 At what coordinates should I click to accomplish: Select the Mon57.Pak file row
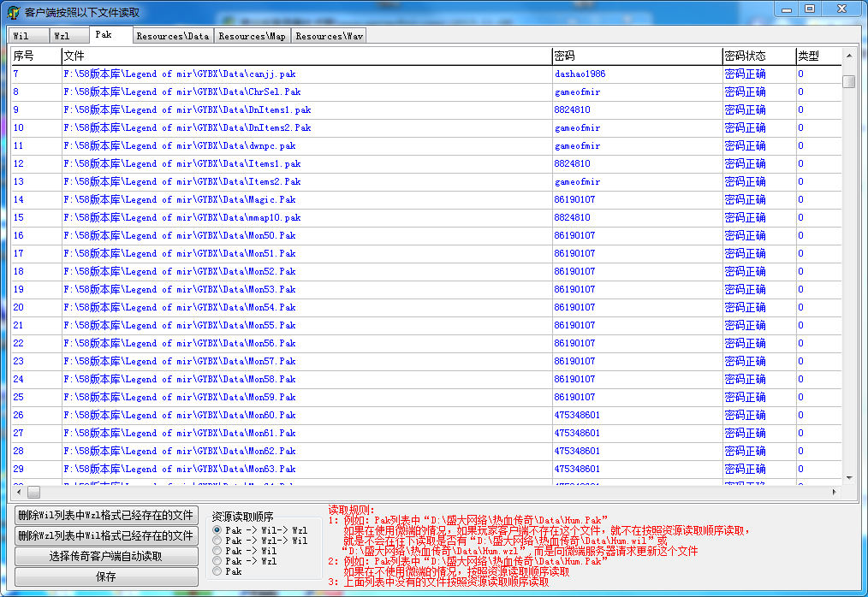pos(426,361)
